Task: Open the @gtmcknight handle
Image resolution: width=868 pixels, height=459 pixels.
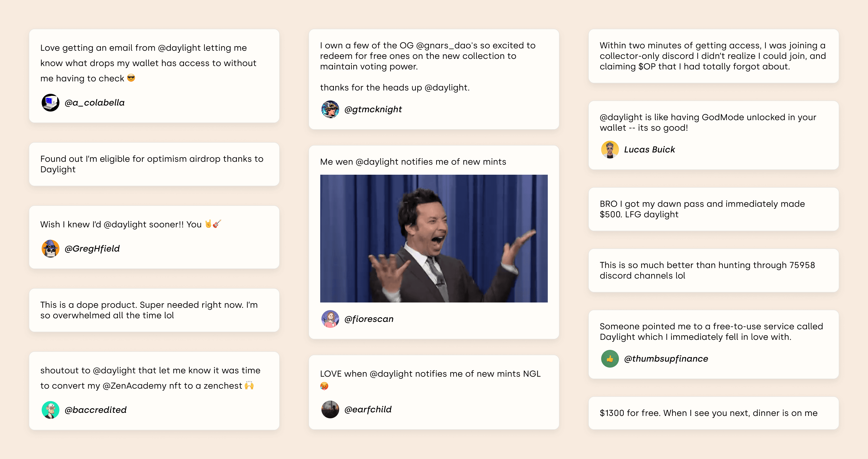Action: 373,109
